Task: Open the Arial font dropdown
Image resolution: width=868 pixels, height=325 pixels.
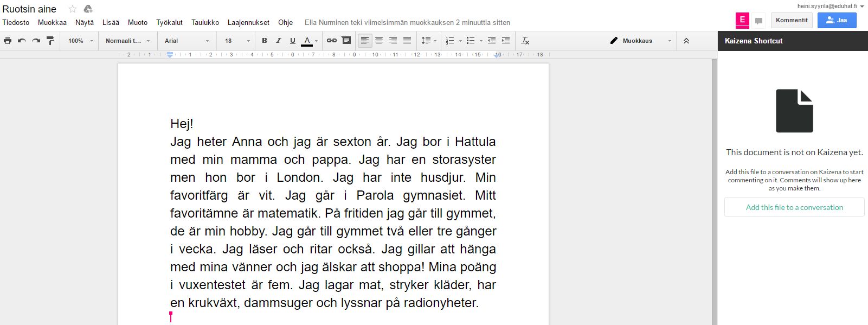Action: [x=187, y=41]
